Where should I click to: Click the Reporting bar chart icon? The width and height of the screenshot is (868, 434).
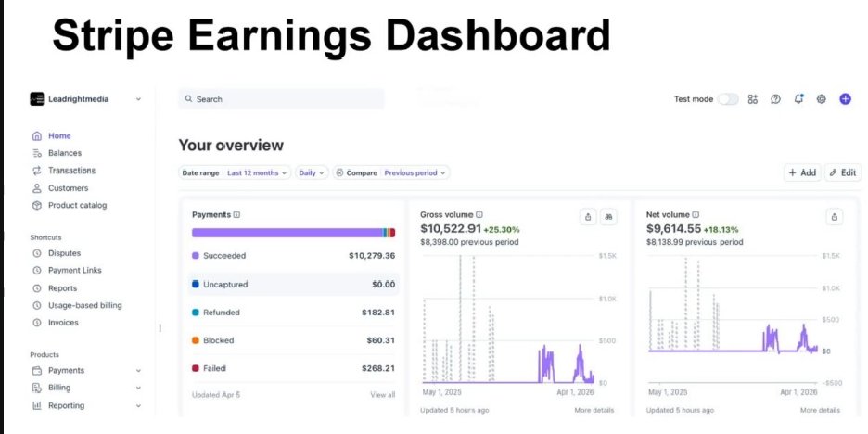point(37,405)
